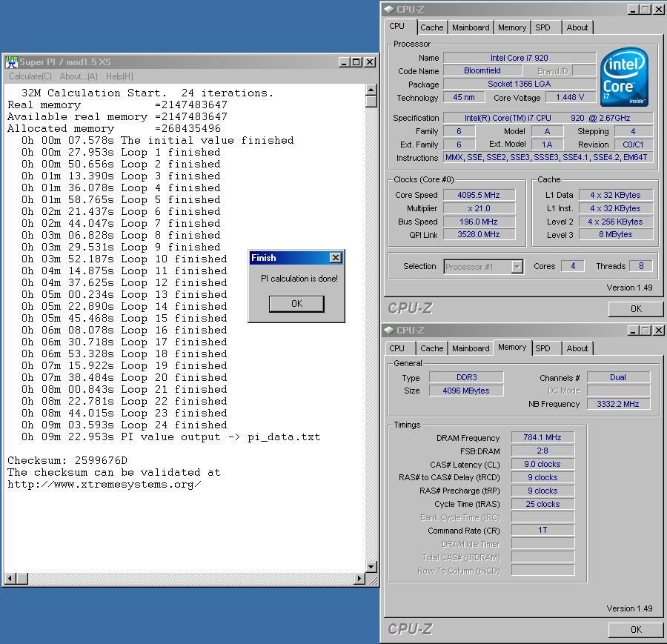Click the Bus Speed value 196.0 MHz
This screenshot has height=644, width=667.
tap(479, 222)
